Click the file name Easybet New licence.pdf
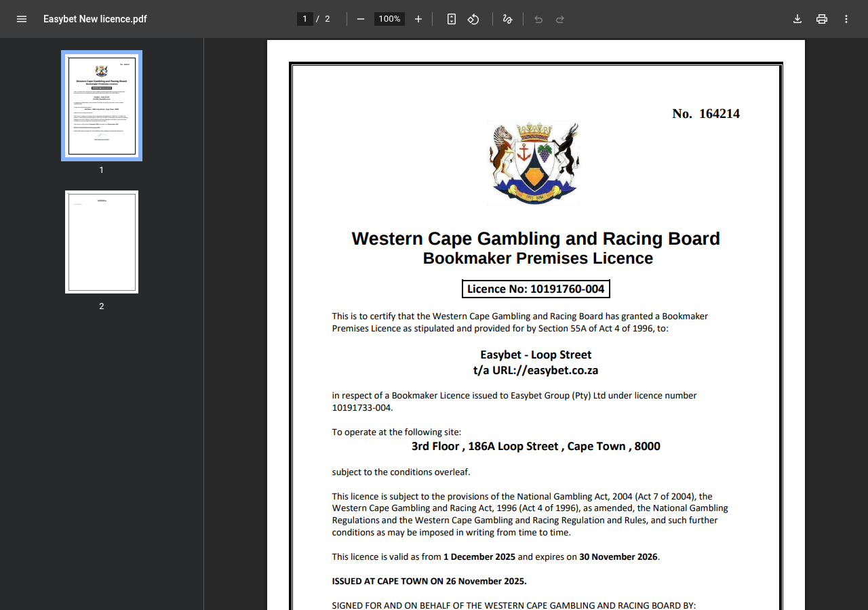 pyautogui.click(x=95, y=19)
